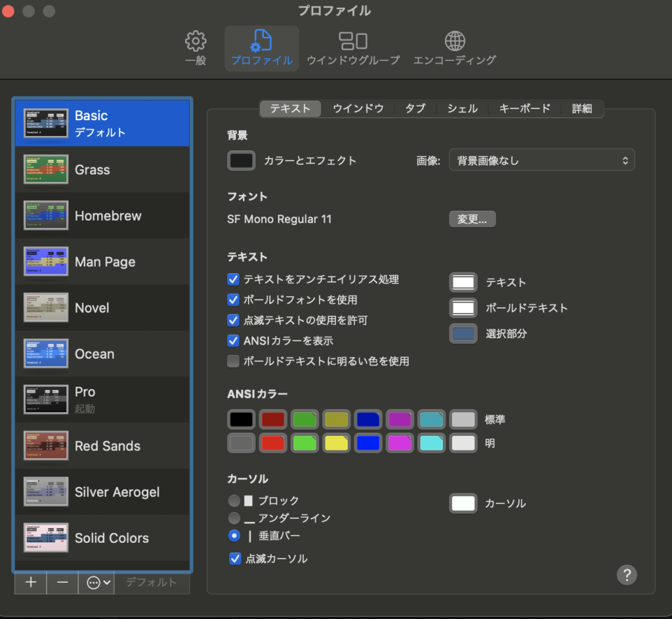Image resolution: width=672 pixels, height=619 pixels.
Task: Open the エンコーディング globe icon
Action: [455, 41]
